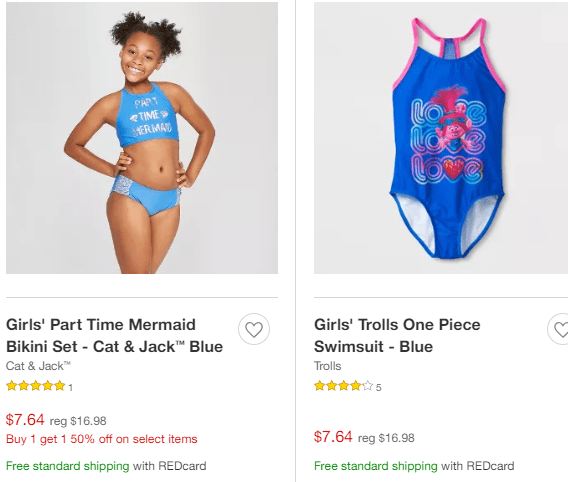Favorite the Trolls One Piece Swimsuit heart
568x482 pixels.
pos(558,329)
